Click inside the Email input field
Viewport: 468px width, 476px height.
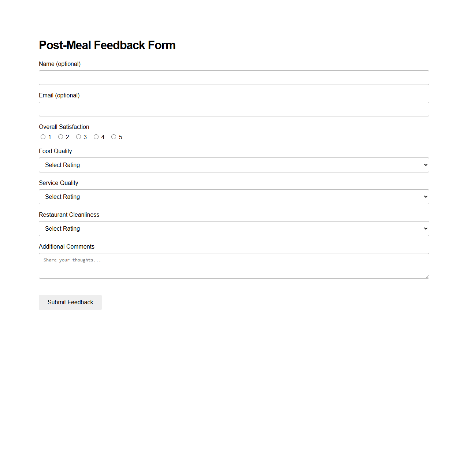coord(234,109)
